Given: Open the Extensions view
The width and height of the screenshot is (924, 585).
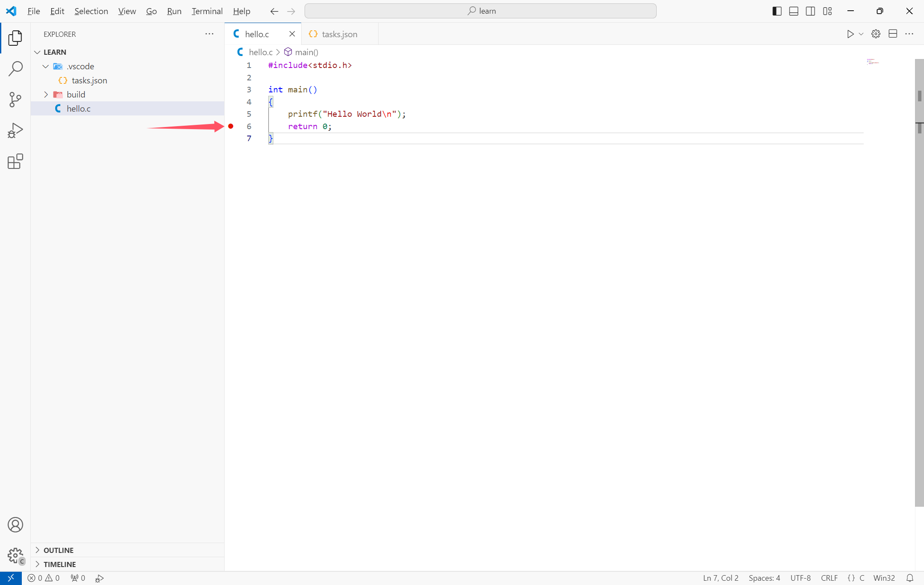Looking at the screenshot, I should pyautogui.click(x=15, y=161).
